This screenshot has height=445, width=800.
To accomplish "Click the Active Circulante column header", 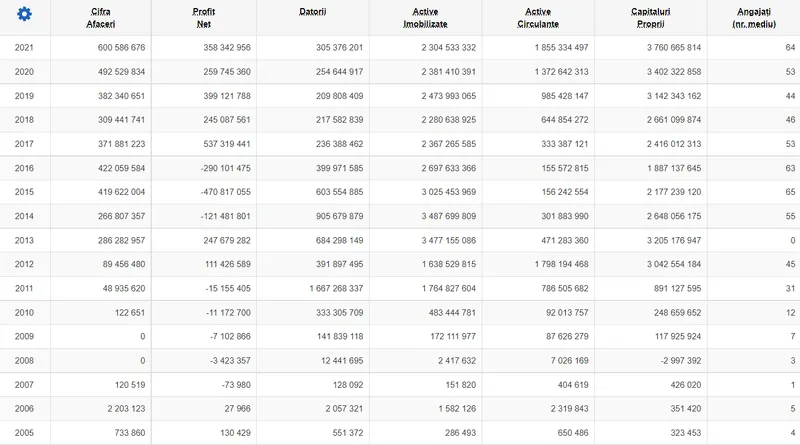I will coord(537,16).
